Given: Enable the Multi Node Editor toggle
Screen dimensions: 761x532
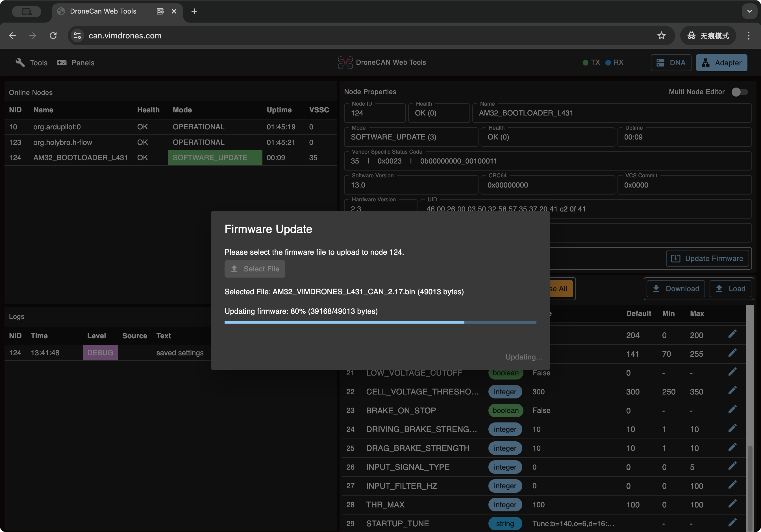Looking at the screenshot, I should (740, 92).
